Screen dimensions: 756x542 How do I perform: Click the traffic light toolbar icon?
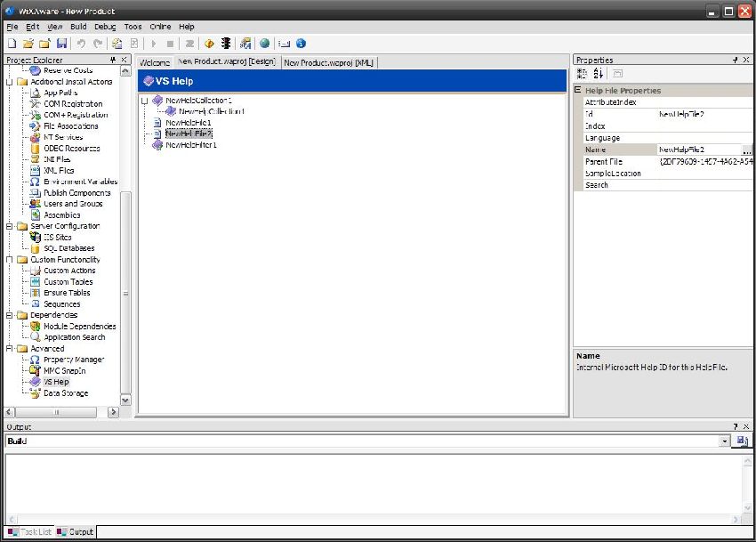226,44
